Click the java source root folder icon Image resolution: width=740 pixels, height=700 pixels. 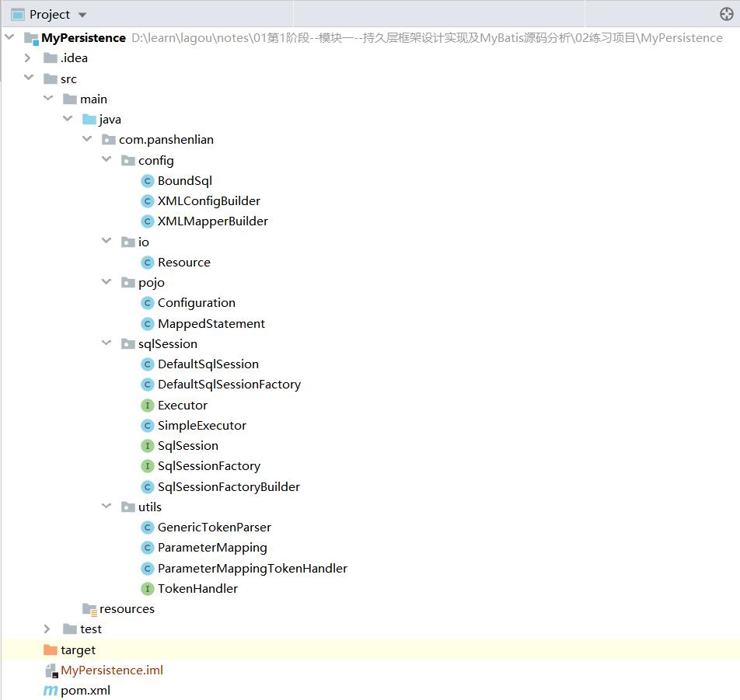coord(89,120)
